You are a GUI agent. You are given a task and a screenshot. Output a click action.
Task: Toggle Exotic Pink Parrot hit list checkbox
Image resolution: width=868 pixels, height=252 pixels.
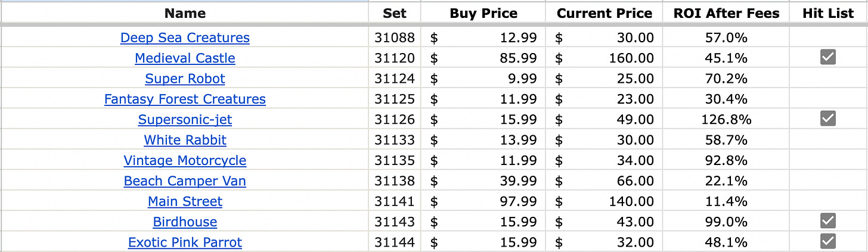tap(828, 241)
